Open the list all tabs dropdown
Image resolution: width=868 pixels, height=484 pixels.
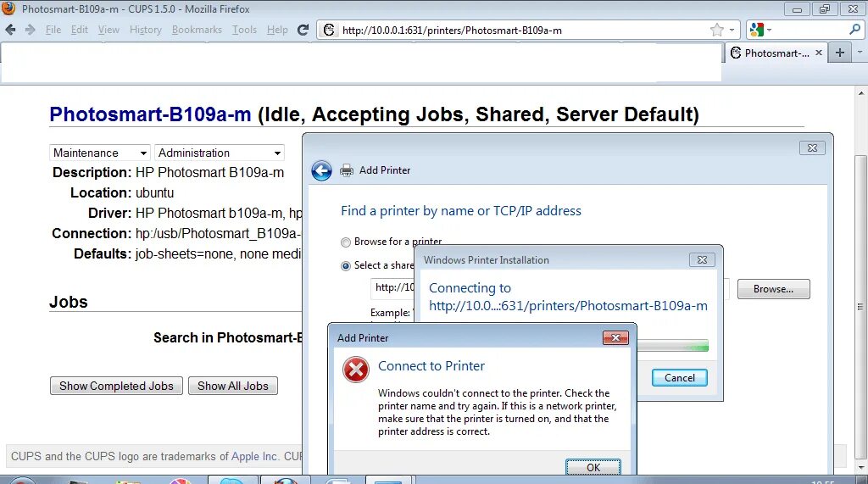[x=860, y=52]
